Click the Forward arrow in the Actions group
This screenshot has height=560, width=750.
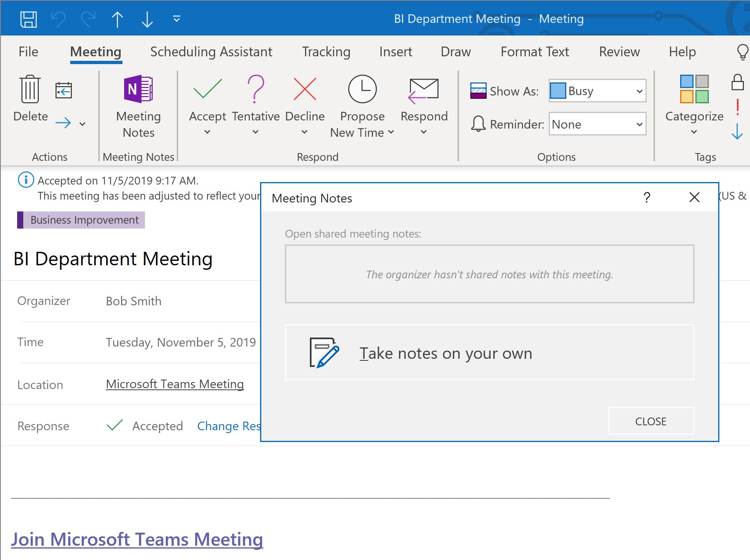63,123
